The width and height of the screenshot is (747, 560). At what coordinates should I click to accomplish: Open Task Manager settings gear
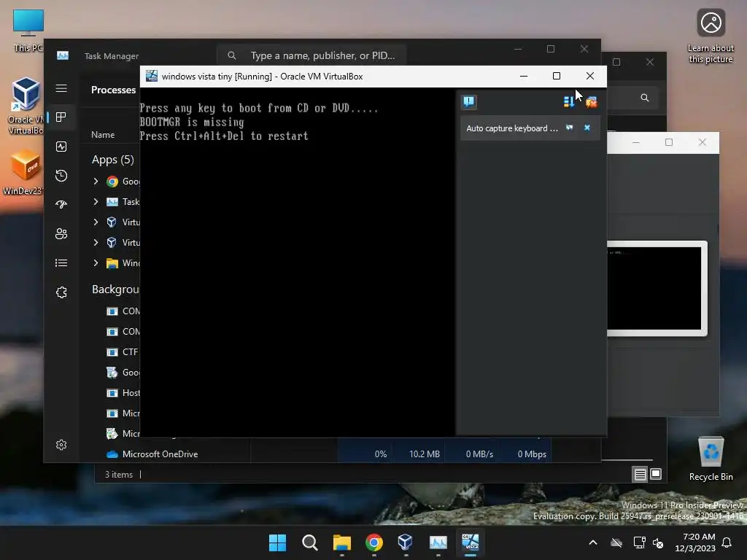tap(61, 445)
